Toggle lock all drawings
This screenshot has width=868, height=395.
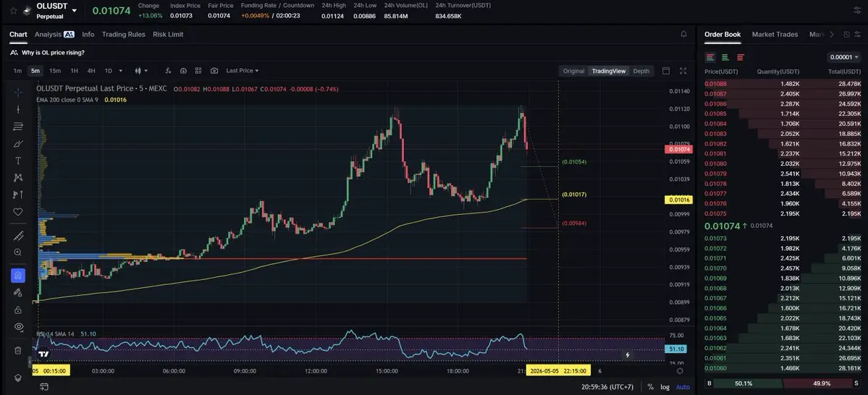pyautogui.click(x=17, y=310)
